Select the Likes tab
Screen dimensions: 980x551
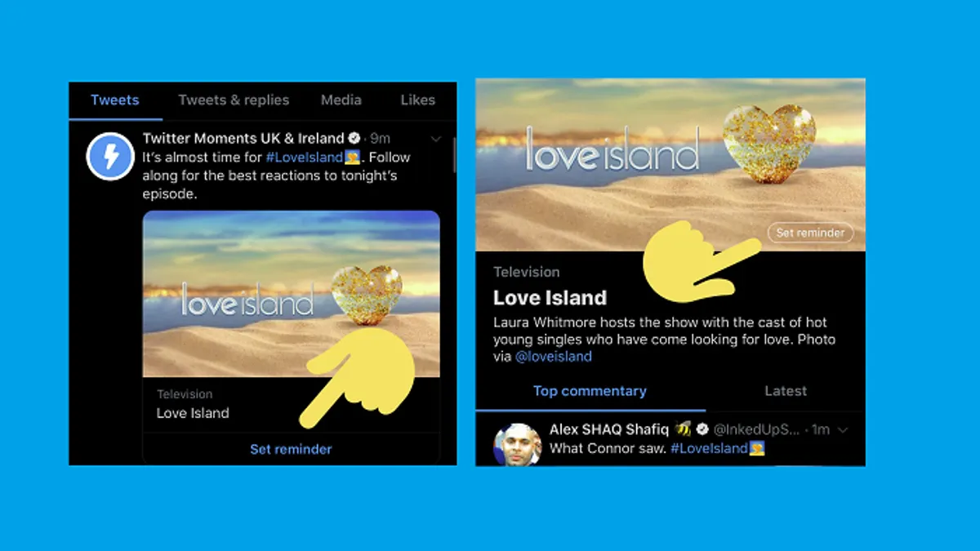click(x=417, y=100)
